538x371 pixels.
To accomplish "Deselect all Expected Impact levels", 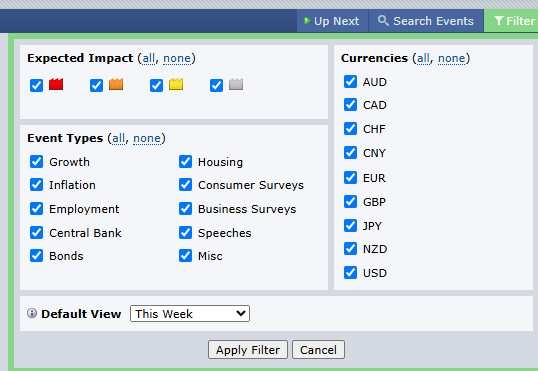I will [176, 58].
